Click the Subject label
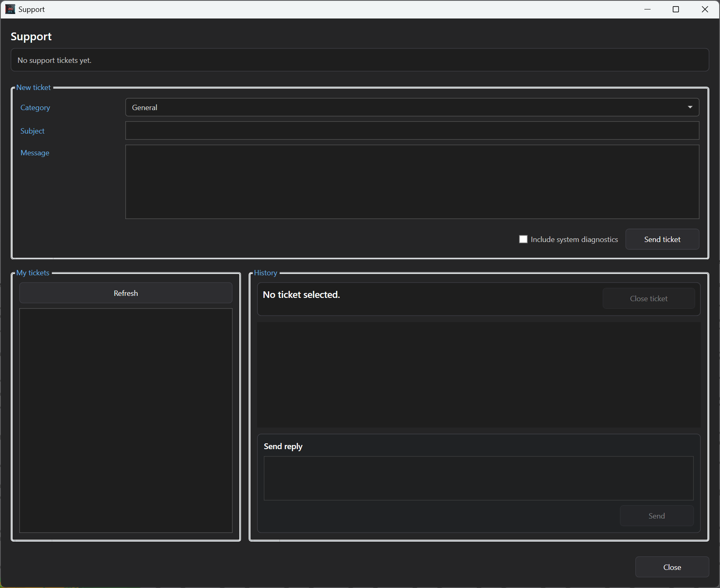 32,131
